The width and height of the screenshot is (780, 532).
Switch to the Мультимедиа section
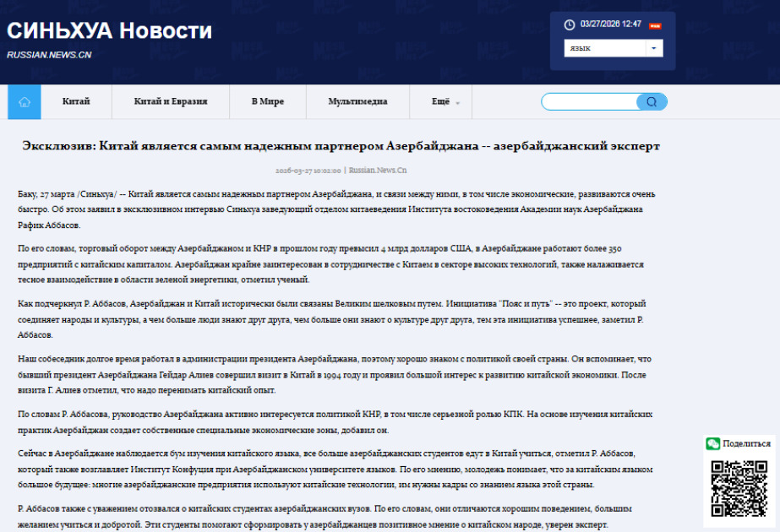357,101
